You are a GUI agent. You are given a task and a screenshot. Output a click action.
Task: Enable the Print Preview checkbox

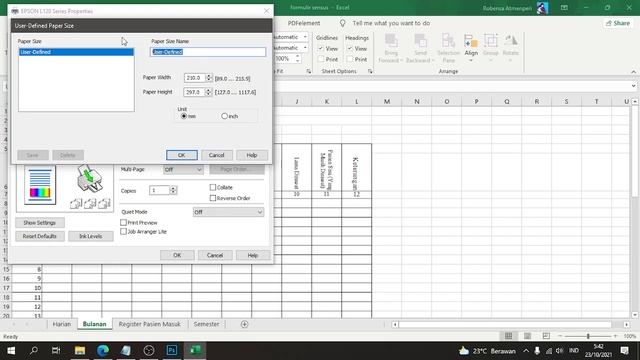tap(123, 222)
